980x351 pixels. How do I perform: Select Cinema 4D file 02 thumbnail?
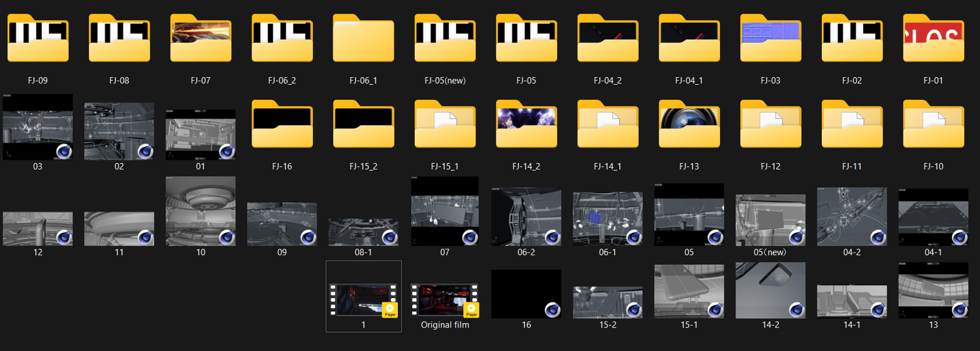119,130
